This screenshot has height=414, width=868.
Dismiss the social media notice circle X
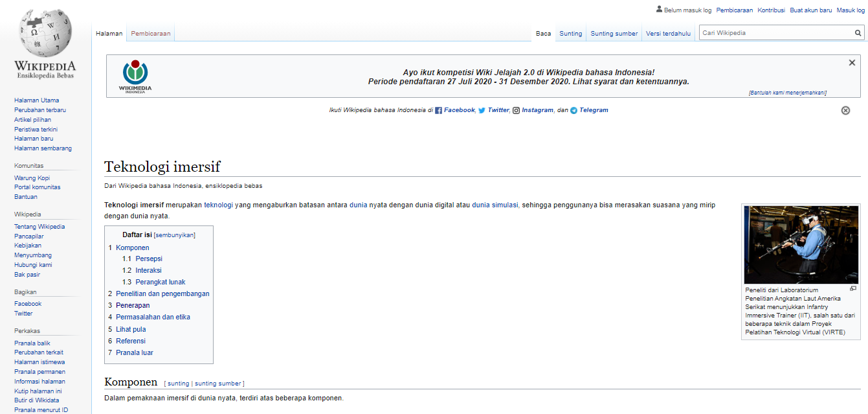845,110
